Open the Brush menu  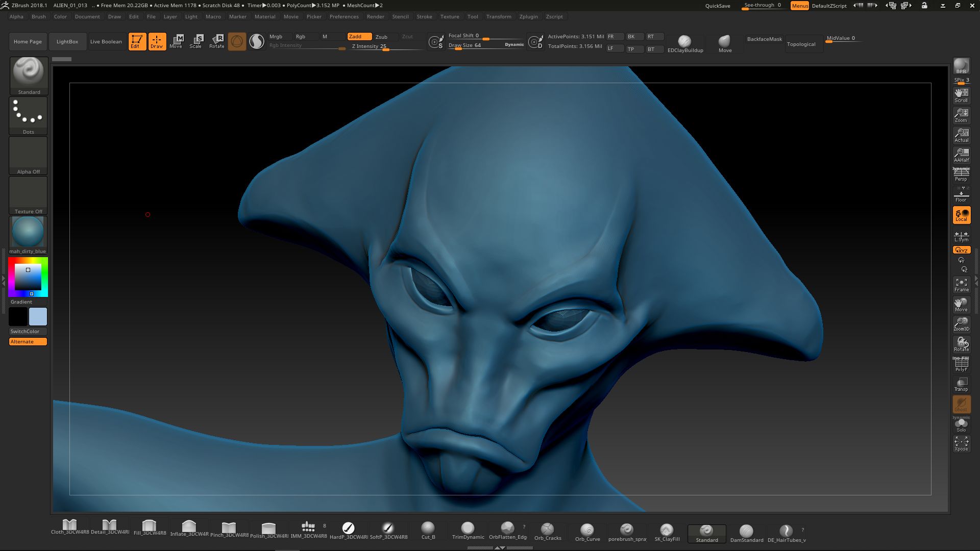39,17
